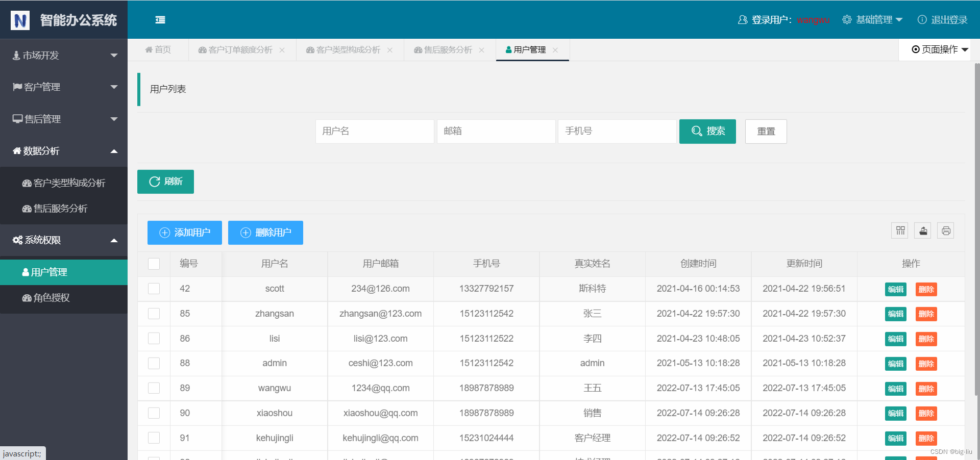Expand the 客户管理 menu arrow
This screenshot has height=460, width=980.
pos(114,87)
